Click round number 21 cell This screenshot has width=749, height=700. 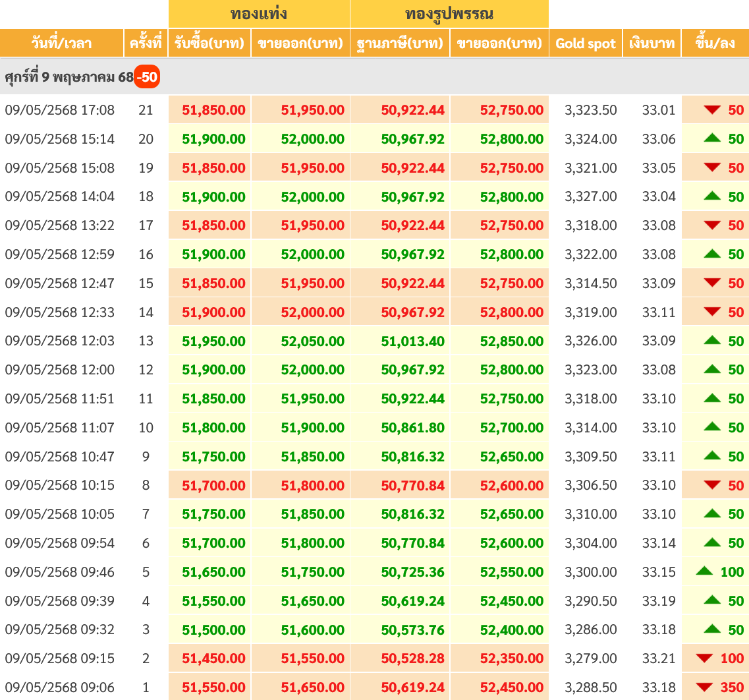pos(146,110)
